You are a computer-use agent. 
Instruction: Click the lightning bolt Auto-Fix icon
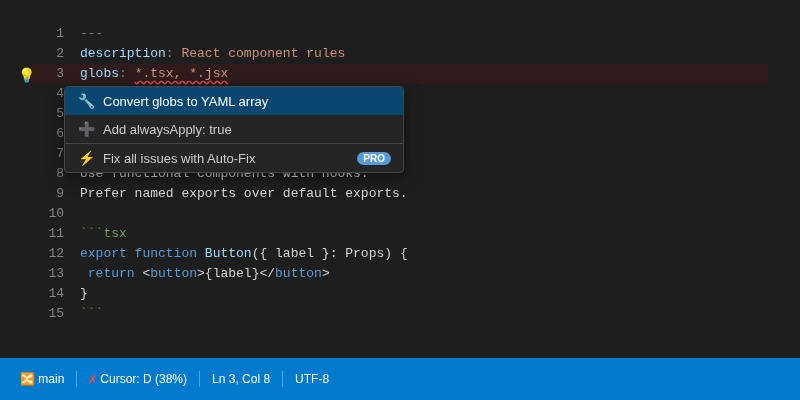(86, 158)
